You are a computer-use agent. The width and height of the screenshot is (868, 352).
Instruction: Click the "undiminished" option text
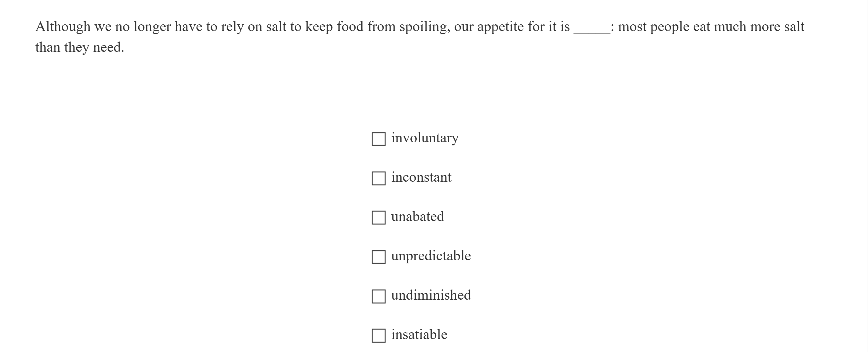click(x=431, y=295)
